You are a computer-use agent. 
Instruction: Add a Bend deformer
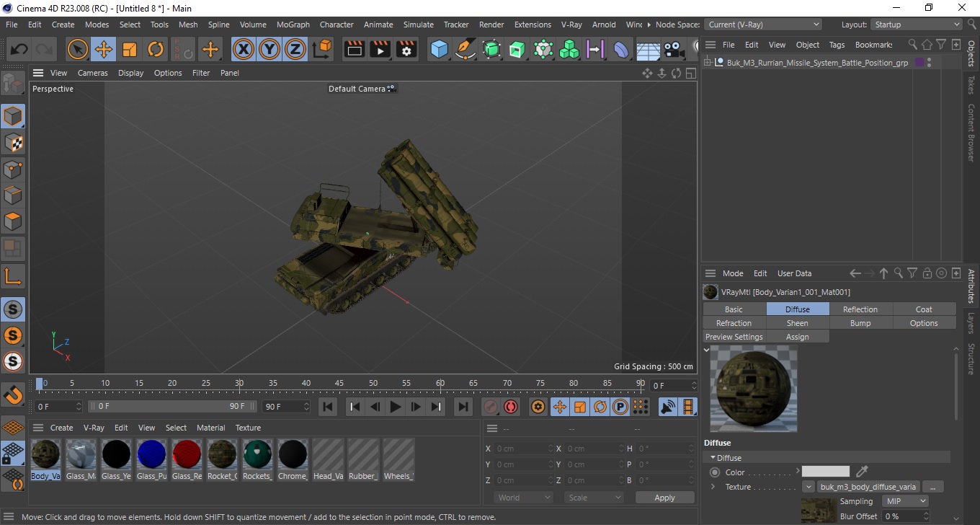(x=621, y=50)
